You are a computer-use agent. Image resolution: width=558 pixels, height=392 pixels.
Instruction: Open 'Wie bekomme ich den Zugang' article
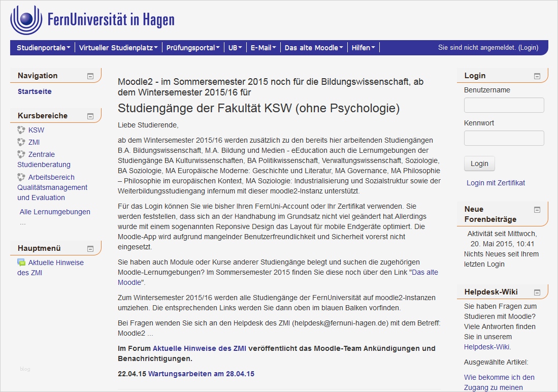pyautogui.click(x=499, y=382)
